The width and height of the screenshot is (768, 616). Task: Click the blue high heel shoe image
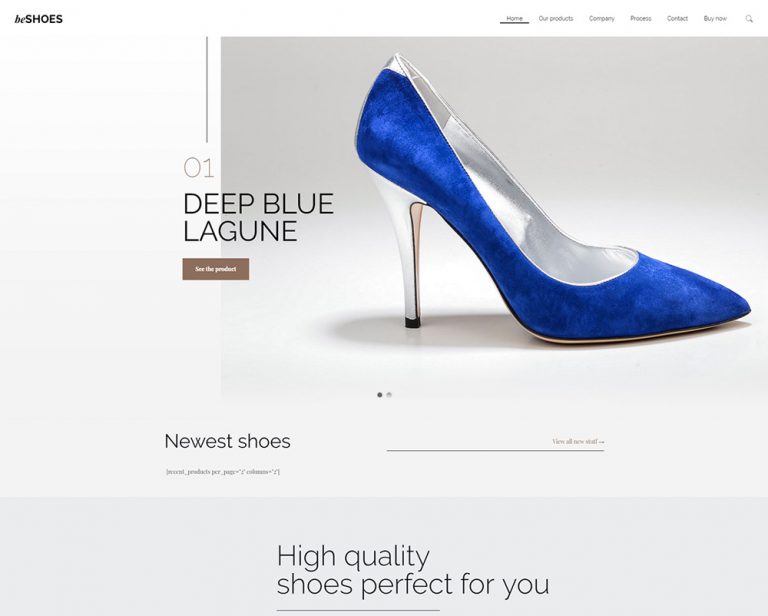[x=551, y=198]
